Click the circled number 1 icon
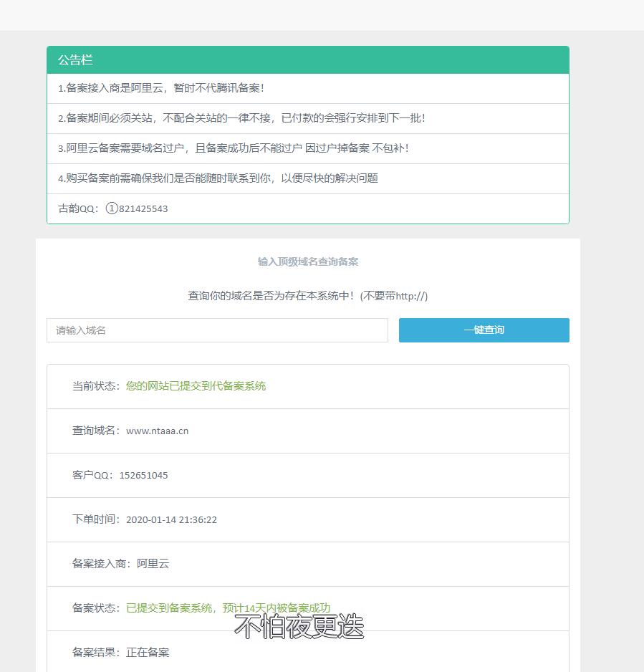 click(x=111, y=208)
